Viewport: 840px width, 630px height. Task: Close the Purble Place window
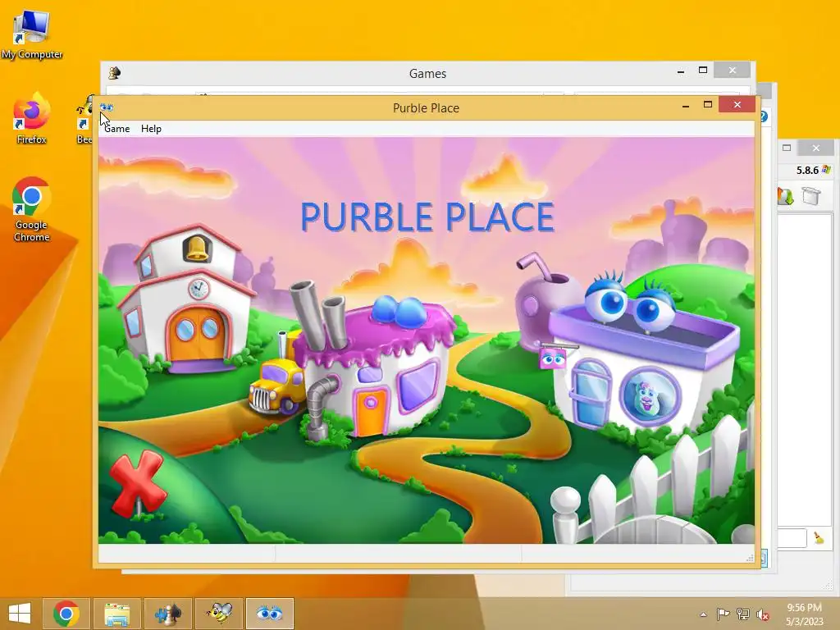737,104
